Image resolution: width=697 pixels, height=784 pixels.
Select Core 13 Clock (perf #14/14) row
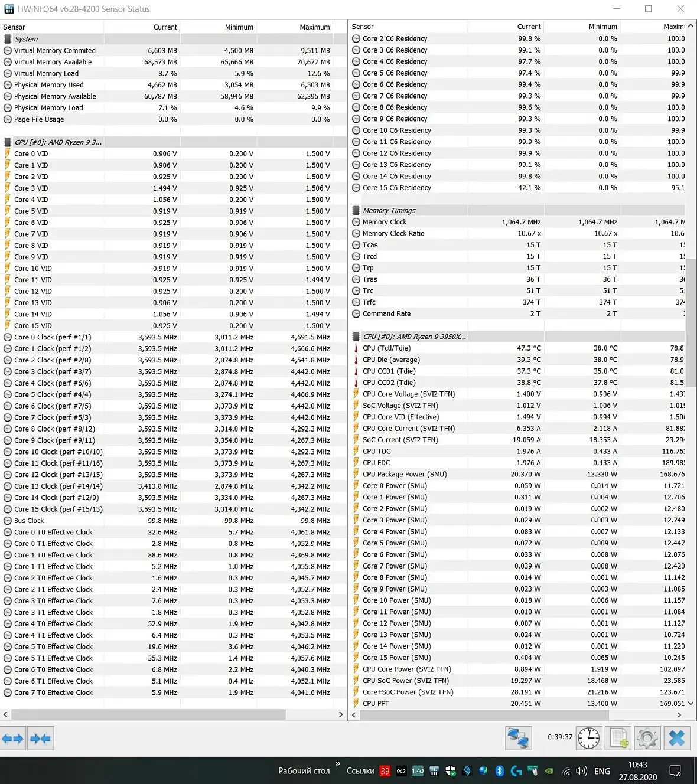(x=174, y=486)
